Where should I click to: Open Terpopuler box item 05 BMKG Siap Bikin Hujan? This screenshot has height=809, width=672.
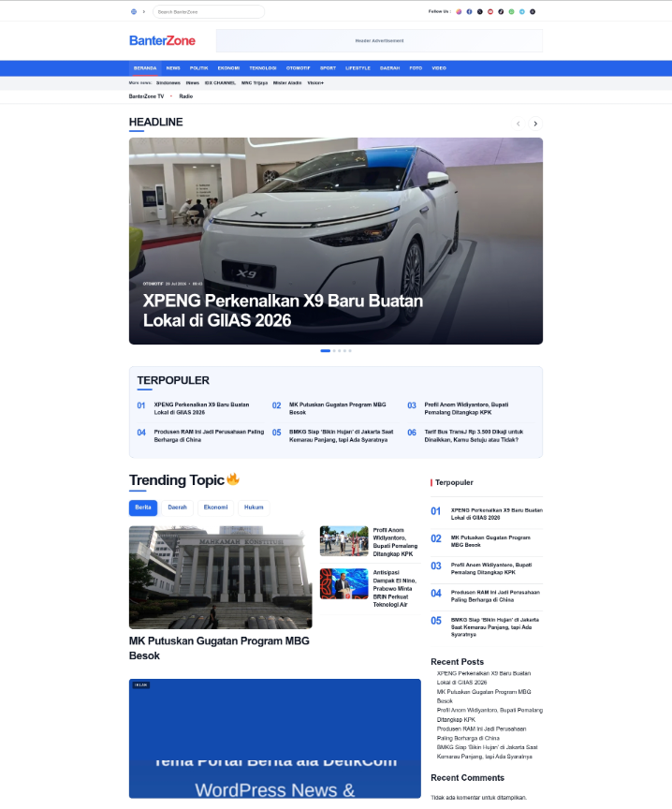(x=341, y=436)
